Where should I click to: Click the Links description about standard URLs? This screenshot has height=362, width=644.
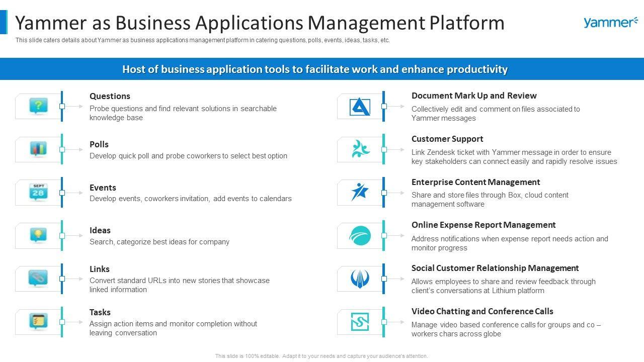click(x=180, y=285)
